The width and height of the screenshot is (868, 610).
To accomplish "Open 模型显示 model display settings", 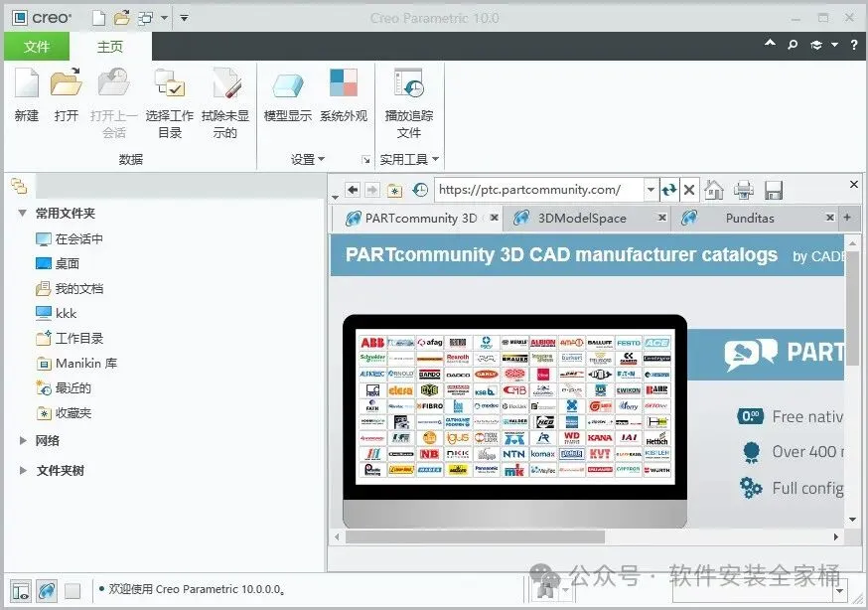I will point(288,95).
